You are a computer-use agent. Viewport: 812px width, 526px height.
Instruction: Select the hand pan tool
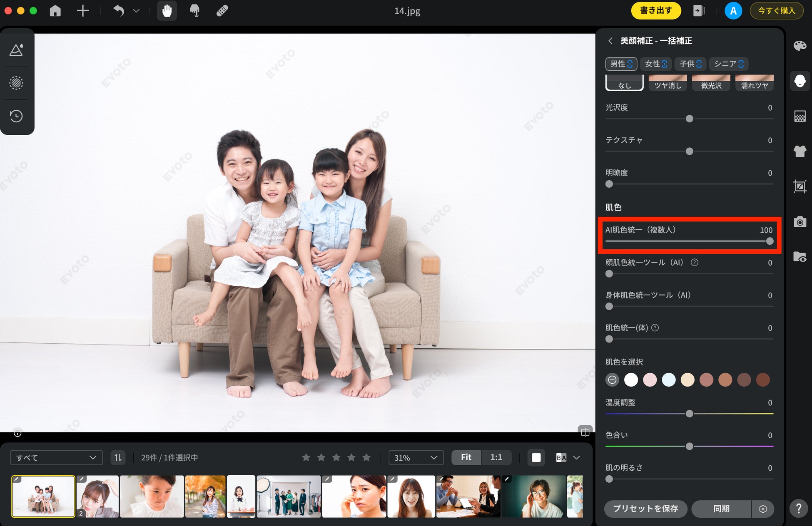pyautogui.click(x=167, y=11)
